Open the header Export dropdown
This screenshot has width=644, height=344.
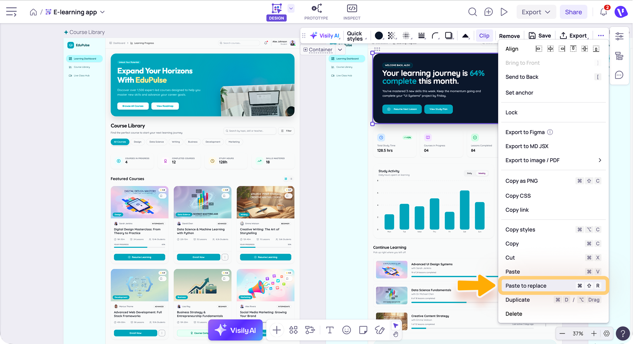(x=536, y=12)
